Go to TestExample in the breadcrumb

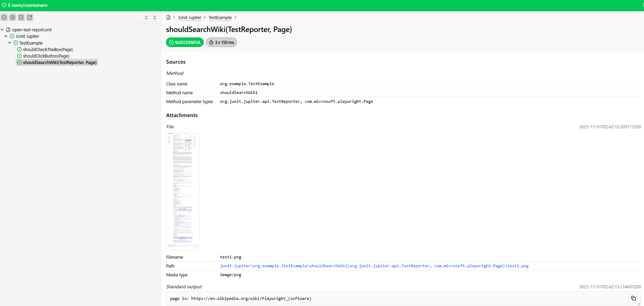point(220,17)
